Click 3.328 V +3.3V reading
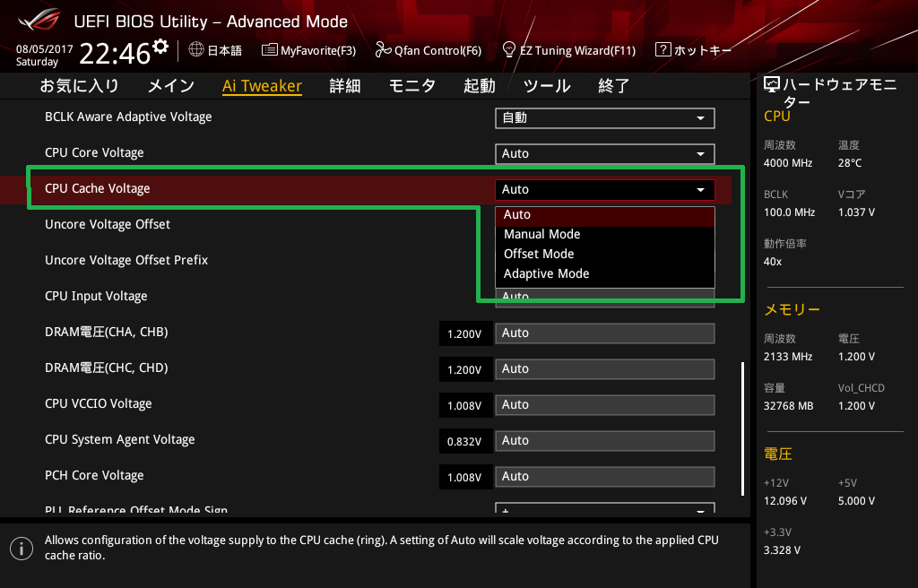The height and width of the screenshot is (588, 918). tap(782, 550)
